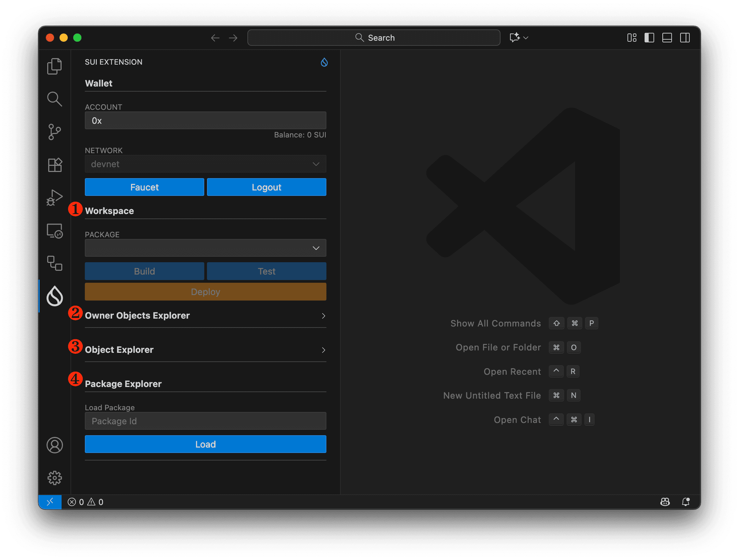Click the Sui droplet icon in the panel header
This screenshot has height=560, width=739.
tap(324, 62)
